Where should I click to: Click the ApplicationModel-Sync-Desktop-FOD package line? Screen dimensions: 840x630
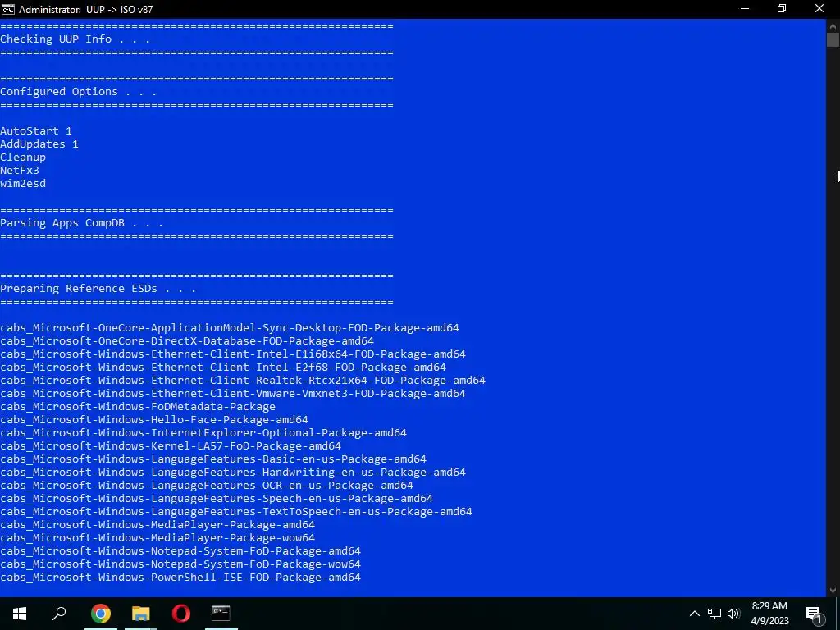[230, 328]
